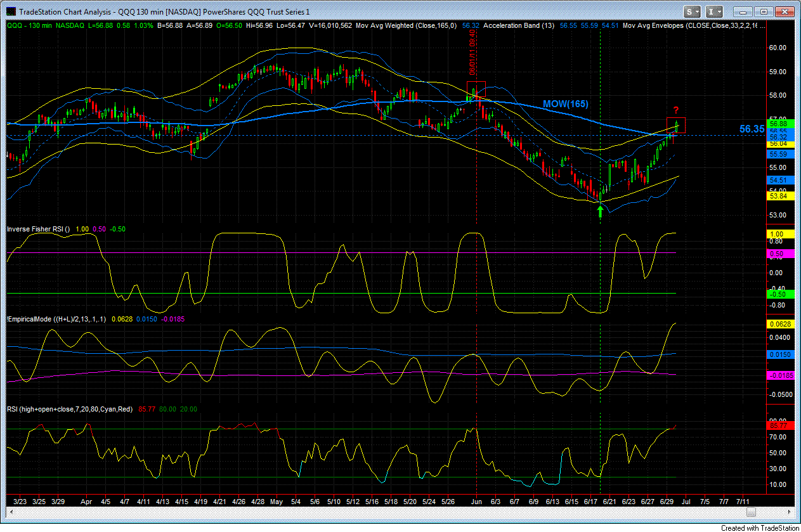801x532 pixels.
Task: Minimize the Chart Analysis window
Action: (x=742, y=11)
